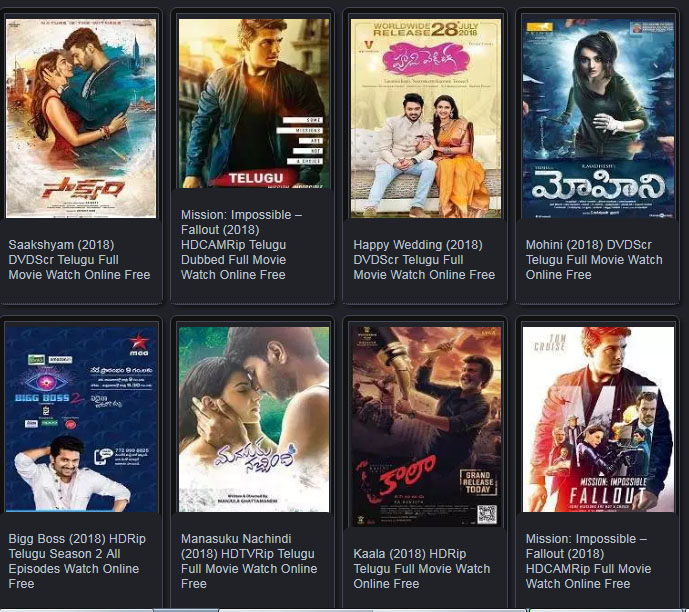Select the Manasuku Nachindi poster image
This screenshot has width=689, height=612.
[254, 419]
